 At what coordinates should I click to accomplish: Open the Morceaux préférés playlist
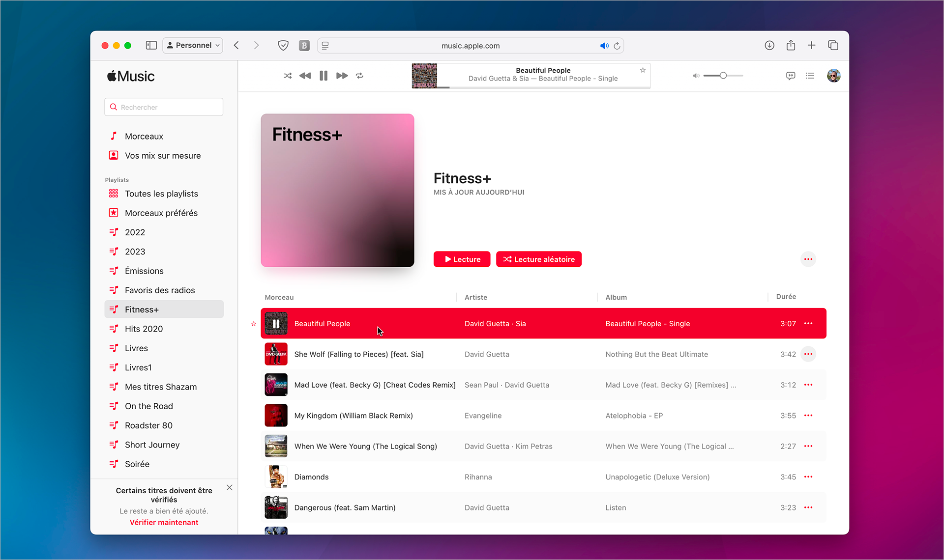(x=164, y=213)
